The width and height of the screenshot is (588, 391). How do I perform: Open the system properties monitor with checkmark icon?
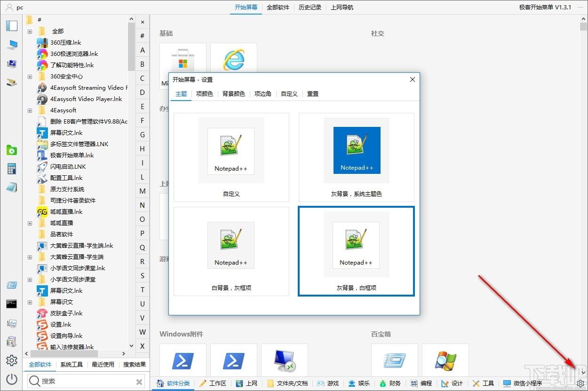coord(12,63)
